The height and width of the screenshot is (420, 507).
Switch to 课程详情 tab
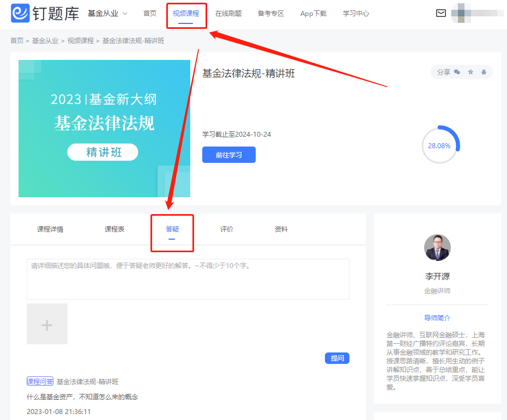pos(50,229)
